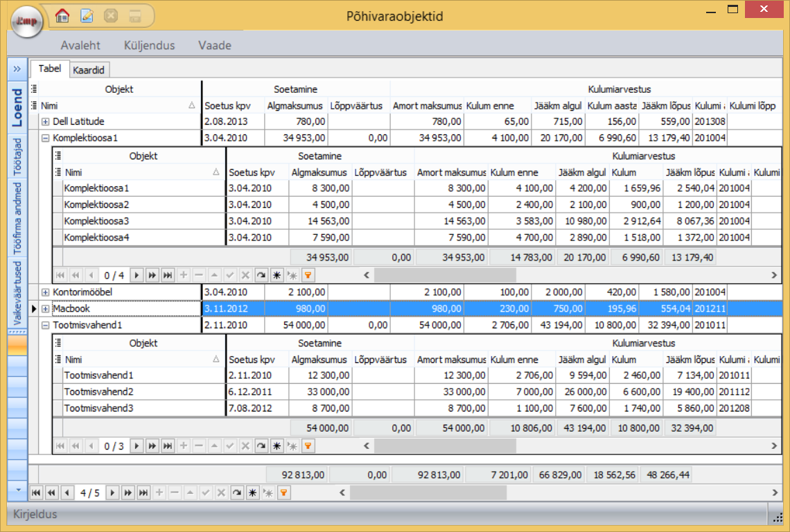This screenshot has width=790, height=532.
Task: Go to first record in the 4/5 navigator
Action: (x=36, y=493)
